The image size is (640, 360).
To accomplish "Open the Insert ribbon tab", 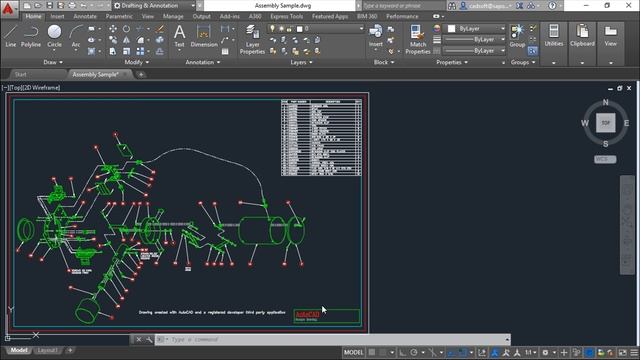I will pos(57,16).
